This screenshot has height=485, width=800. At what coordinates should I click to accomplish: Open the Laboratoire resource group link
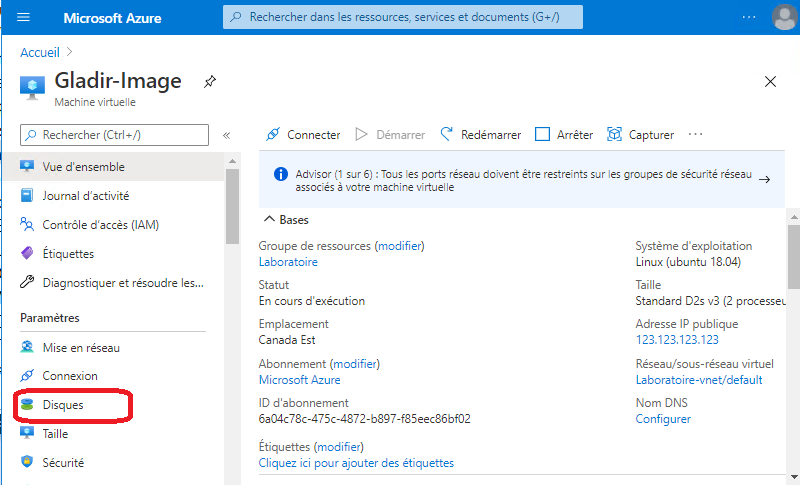288,262
